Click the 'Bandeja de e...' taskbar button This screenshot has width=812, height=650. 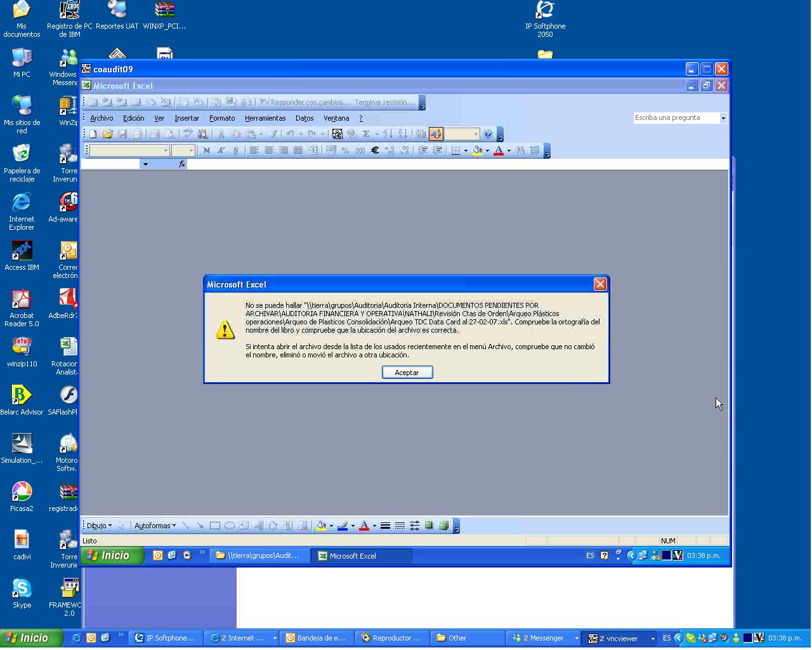tap(317, 638)
